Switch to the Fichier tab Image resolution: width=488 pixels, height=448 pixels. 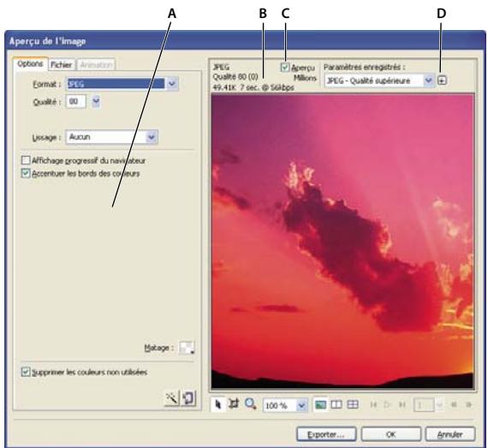pyautogui.click(x=62, y=64)
